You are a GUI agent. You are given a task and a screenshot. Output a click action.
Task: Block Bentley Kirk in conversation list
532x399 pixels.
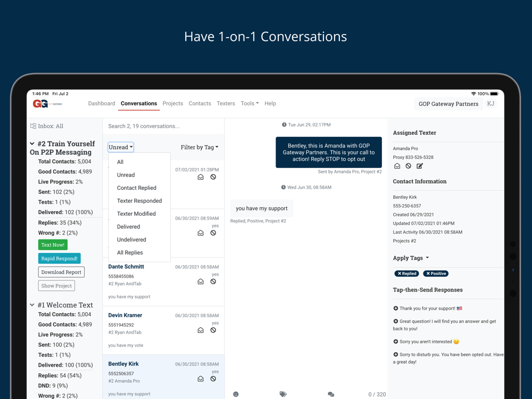point(213,379)
